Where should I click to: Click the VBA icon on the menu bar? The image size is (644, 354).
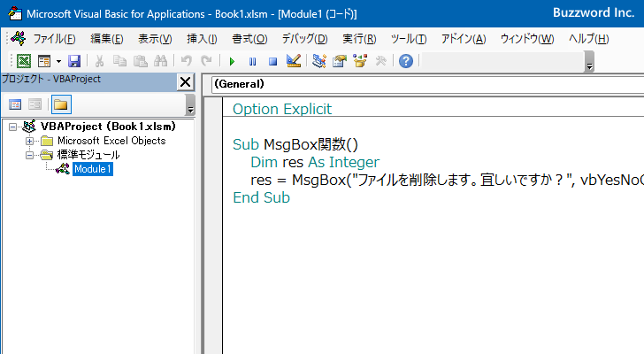19,39
